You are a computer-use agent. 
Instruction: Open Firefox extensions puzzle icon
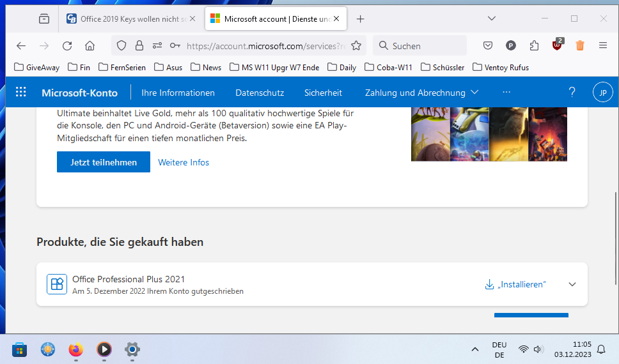coord(534,46)
